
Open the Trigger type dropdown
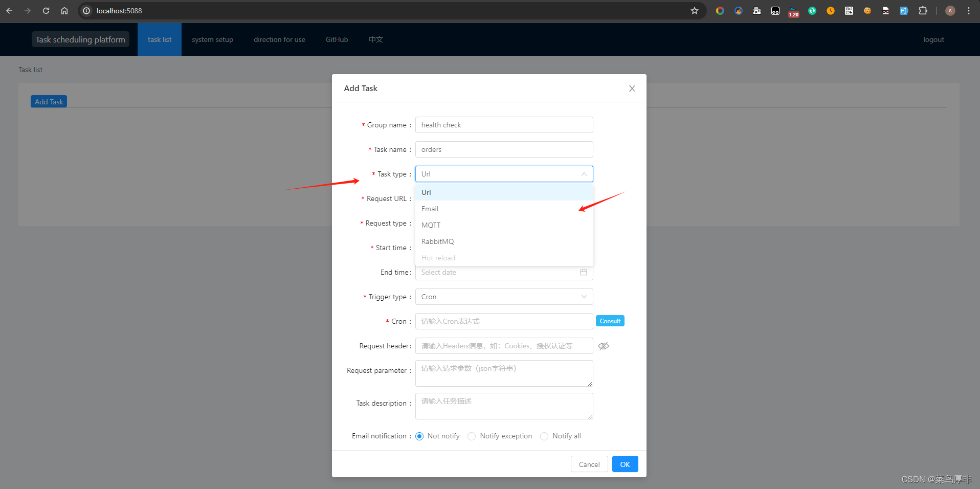click(x=503, y=297)
